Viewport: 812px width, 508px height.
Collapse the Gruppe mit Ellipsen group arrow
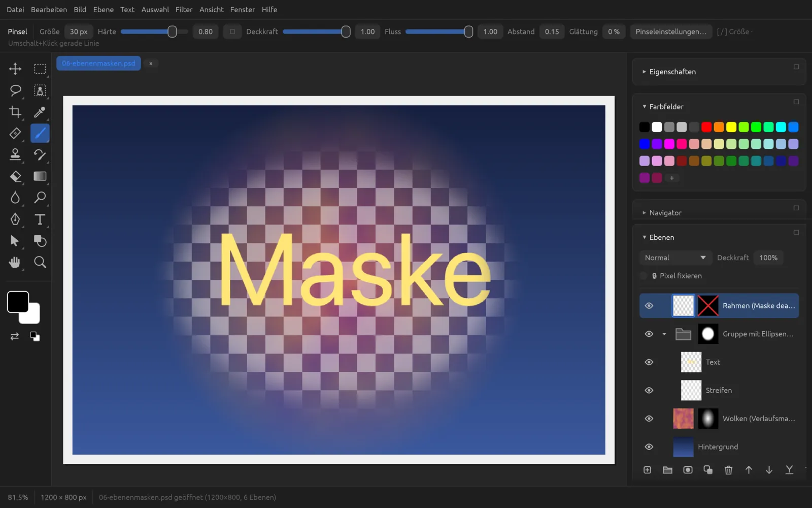[664, 334]
